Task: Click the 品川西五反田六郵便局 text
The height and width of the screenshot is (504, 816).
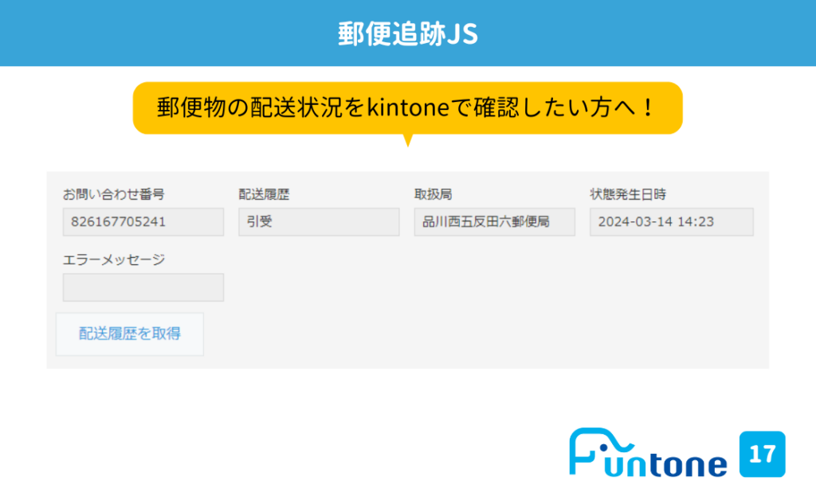Action: 493,222
